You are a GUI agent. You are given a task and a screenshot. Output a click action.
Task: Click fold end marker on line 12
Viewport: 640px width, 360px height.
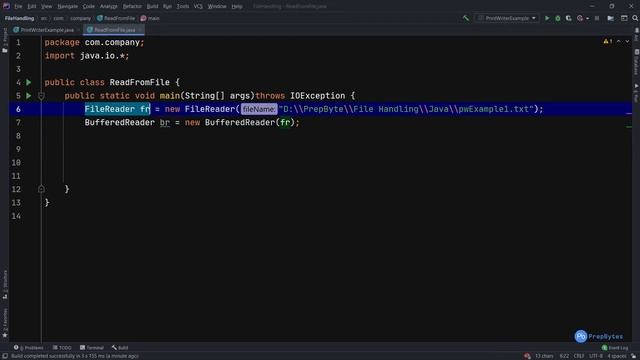41,189
